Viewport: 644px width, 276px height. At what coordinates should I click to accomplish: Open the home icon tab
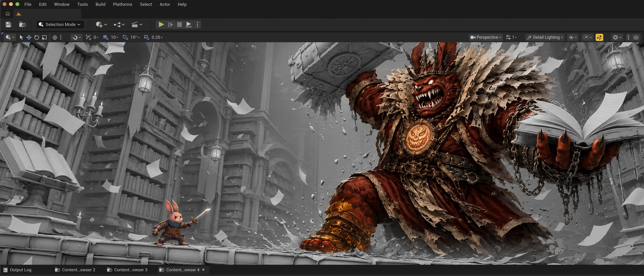pyautogui.click(x=8, y=14)
